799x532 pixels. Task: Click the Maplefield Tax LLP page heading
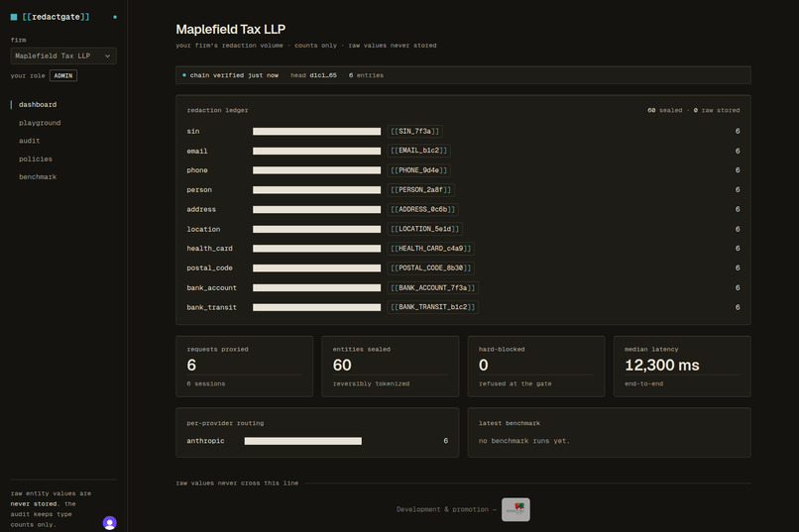tap(231, 30)
